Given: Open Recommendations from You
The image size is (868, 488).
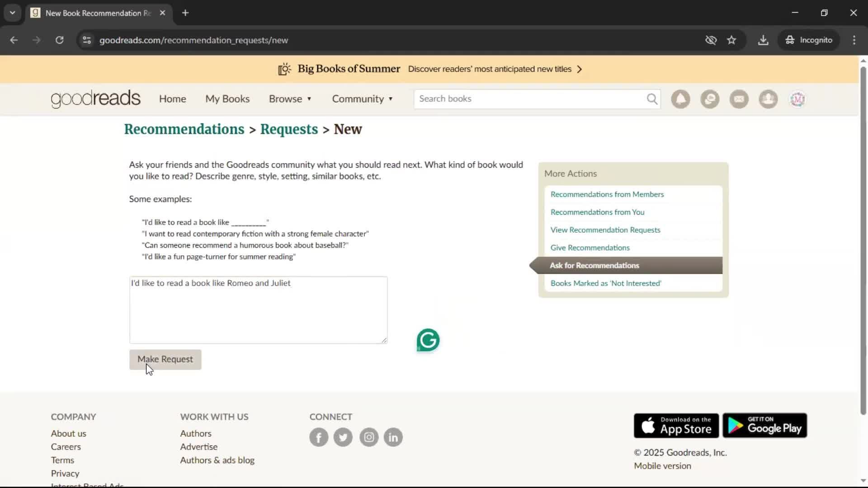Looking at the screenshot, I should click(x=597, y=212).
